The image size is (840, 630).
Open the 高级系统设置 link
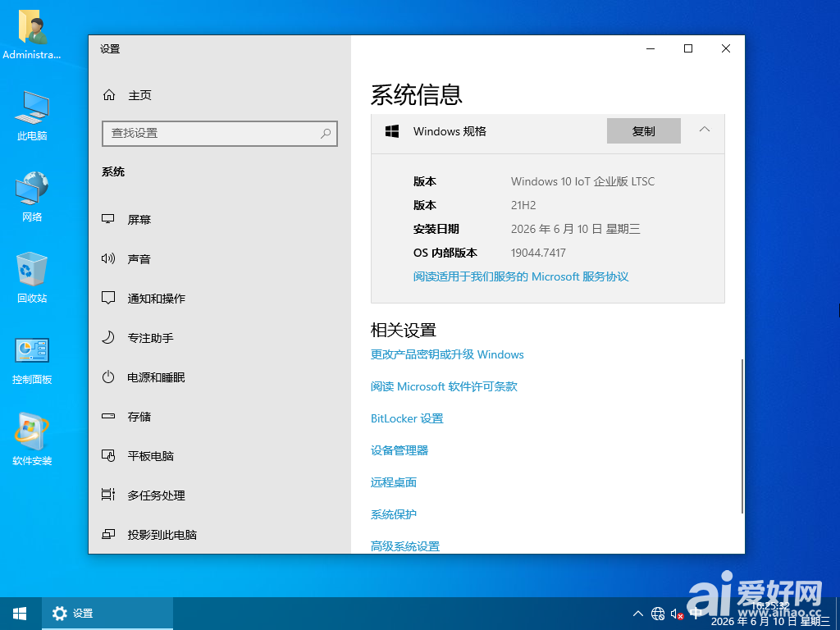(405, 546)
